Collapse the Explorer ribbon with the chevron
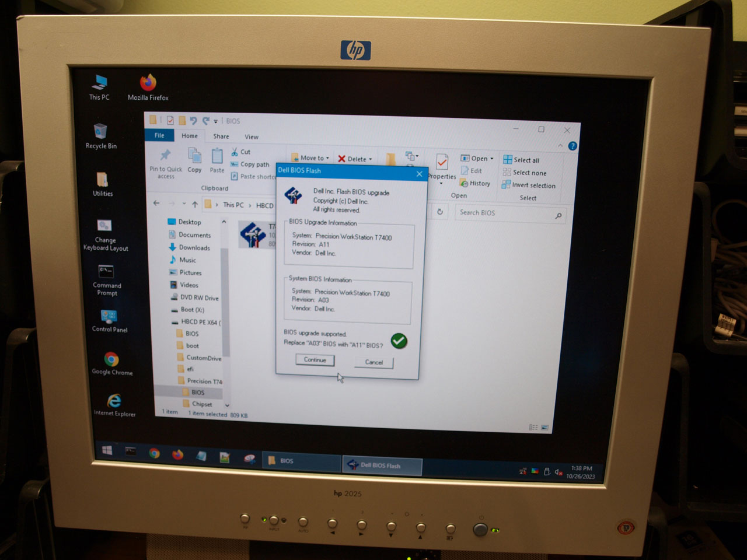Screen dimensions: 747x560 click(x=561, y=145)
